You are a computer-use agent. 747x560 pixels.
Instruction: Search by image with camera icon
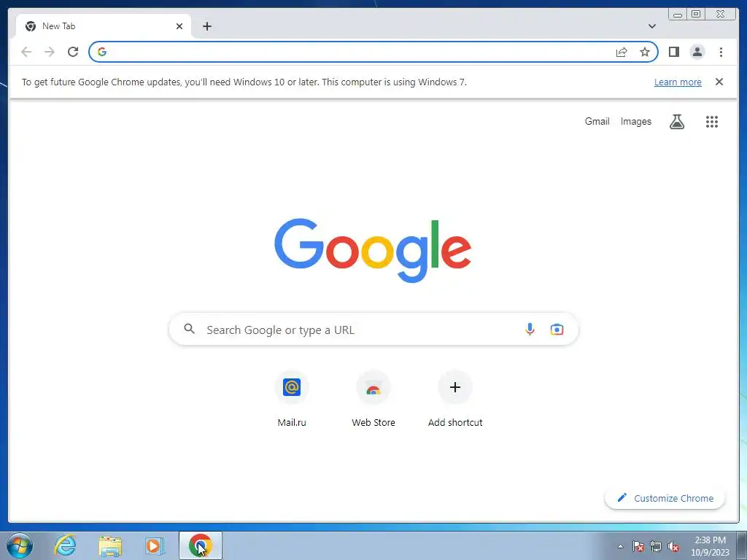click(x=557, y=329)
